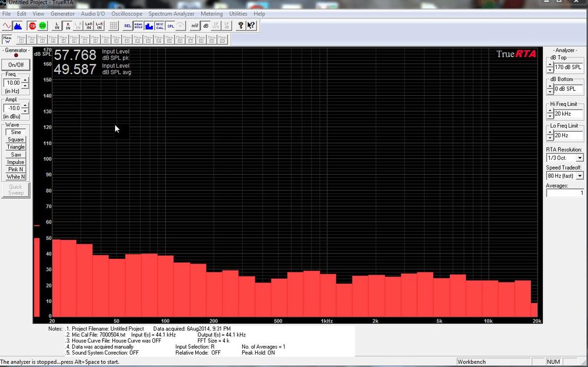The image size is (588, 367).
Task: Click the 57.768 peak input level readout
Action: click(x=75, y=55)
